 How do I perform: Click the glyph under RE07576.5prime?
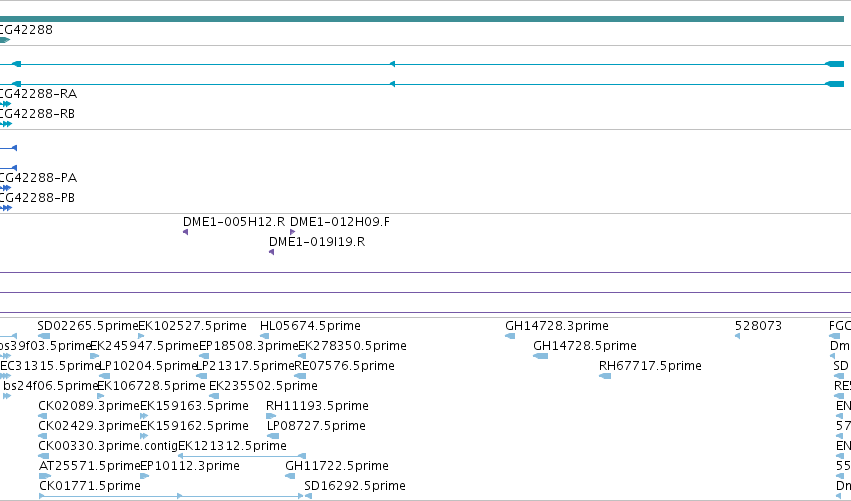300,376
